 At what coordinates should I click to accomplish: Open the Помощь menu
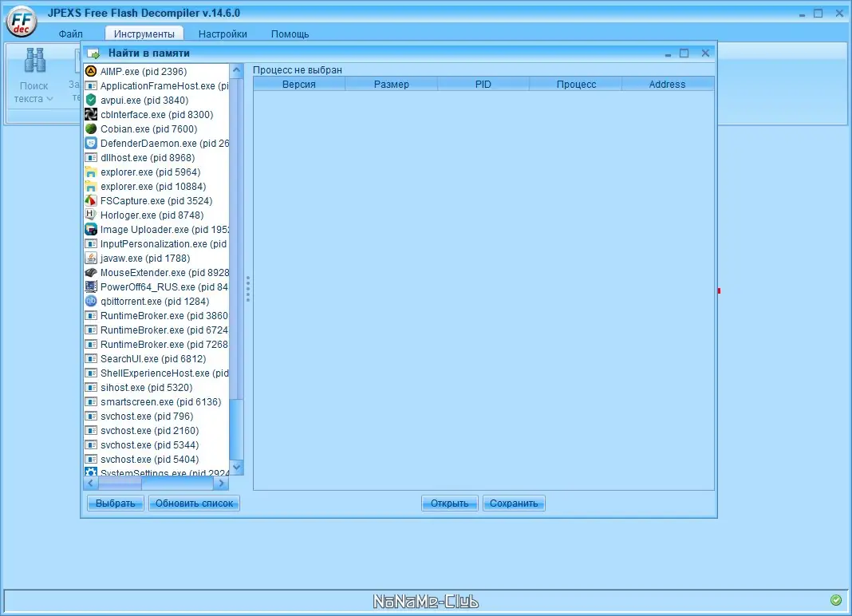[290, 34]
